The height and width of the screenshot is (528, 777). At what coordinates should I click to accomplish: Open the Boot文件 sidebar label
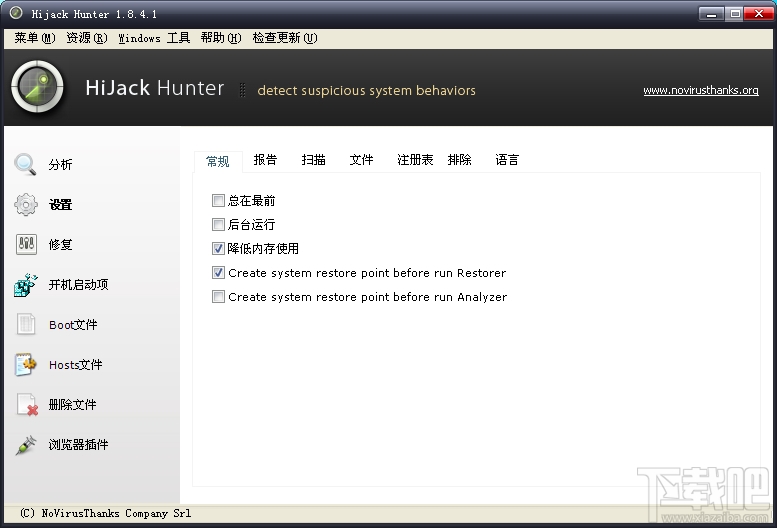[x=73, y=325]
